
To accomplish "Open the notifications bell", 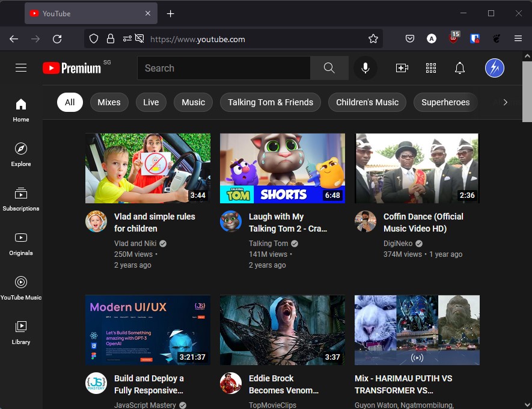I will coord(460,68).
